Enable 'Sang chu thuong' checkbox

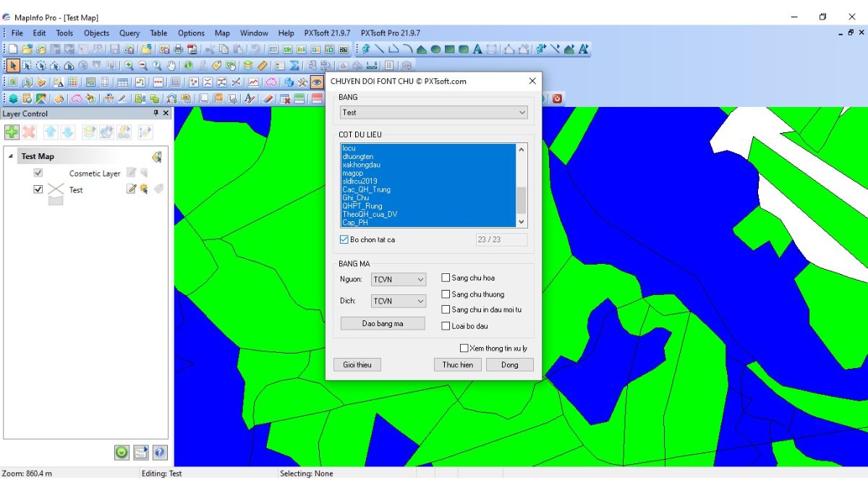tap(446, 294)
